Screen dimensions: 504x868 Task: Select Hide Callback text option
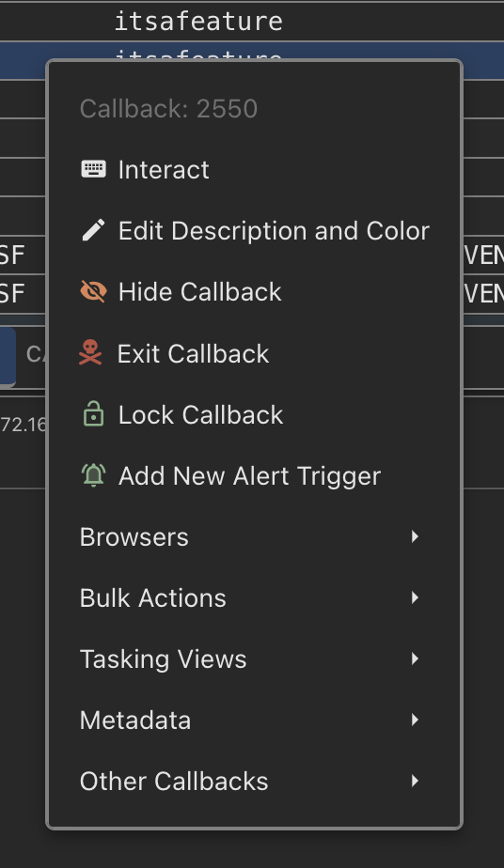coord(200,292)
